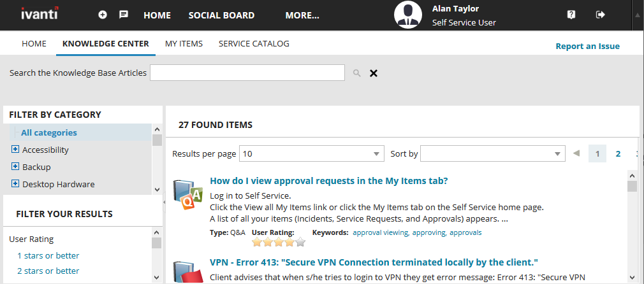
Task: Click the plus (create new) icon in header
Action: point(103,15)
